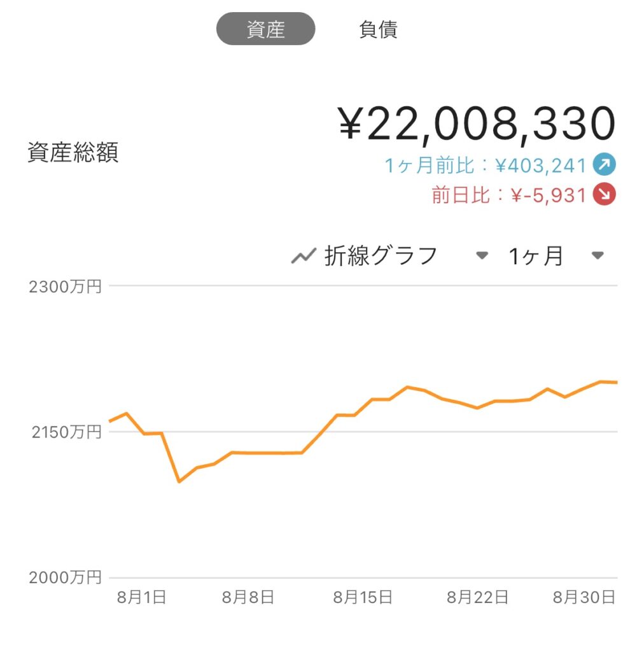Screen dimensions: 644x652
Task: Select the 8月22日 axis date label
Action: 477,597
